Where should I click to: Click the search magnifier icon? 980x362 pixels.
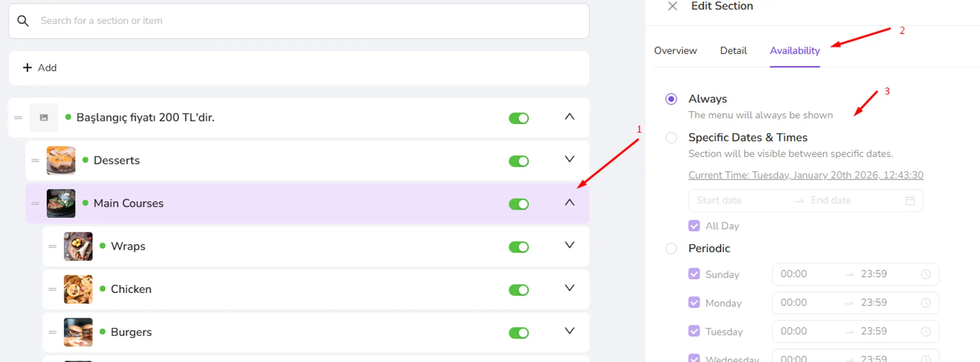click(23, 21)
